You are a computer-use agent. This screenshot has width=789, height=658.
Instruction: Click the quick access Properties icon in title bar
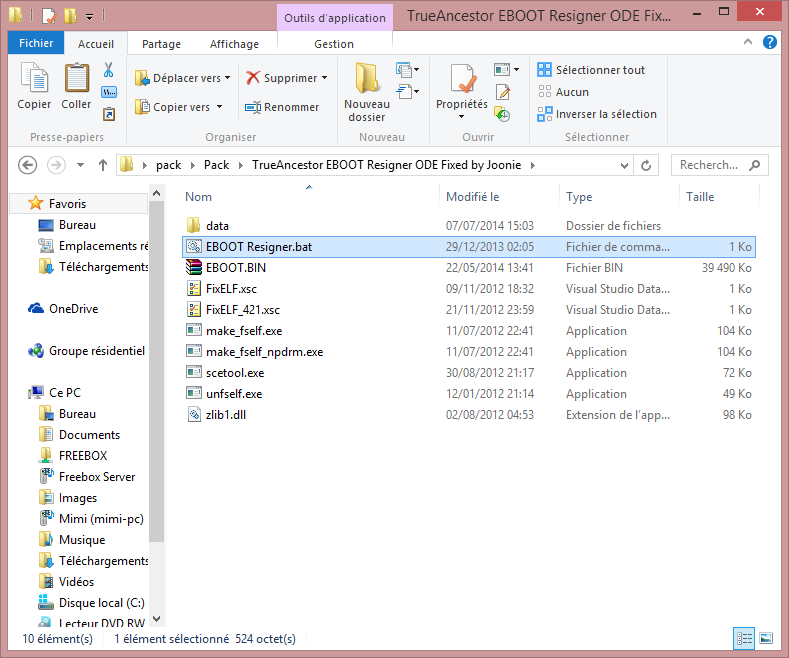pyautogui.click(x=49, y=16)
